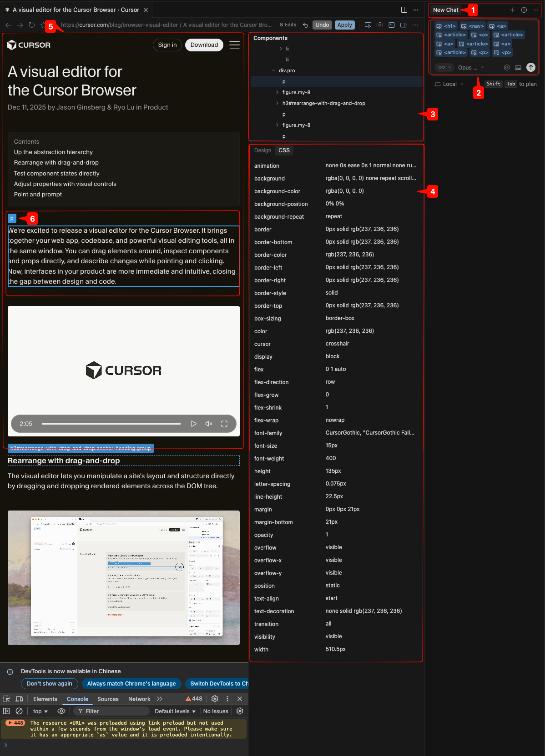
Task: Select the CSS tab
Action: (x=284, y=150)
